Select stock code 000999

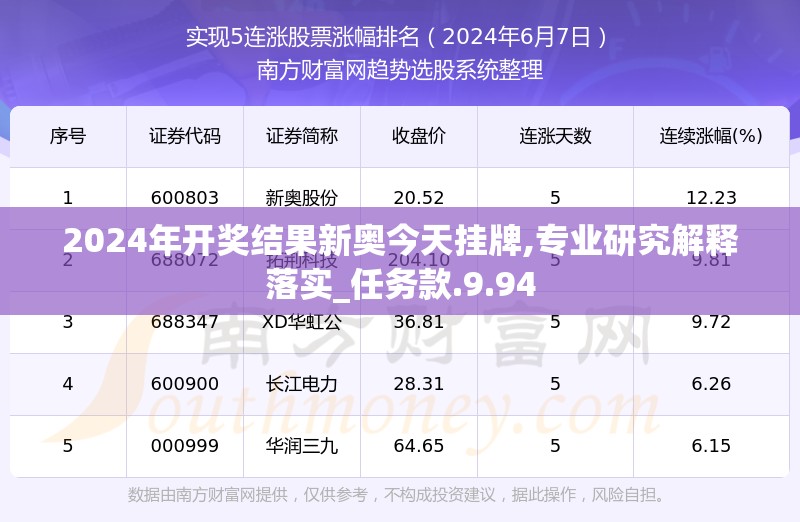[x=185, y=446]
